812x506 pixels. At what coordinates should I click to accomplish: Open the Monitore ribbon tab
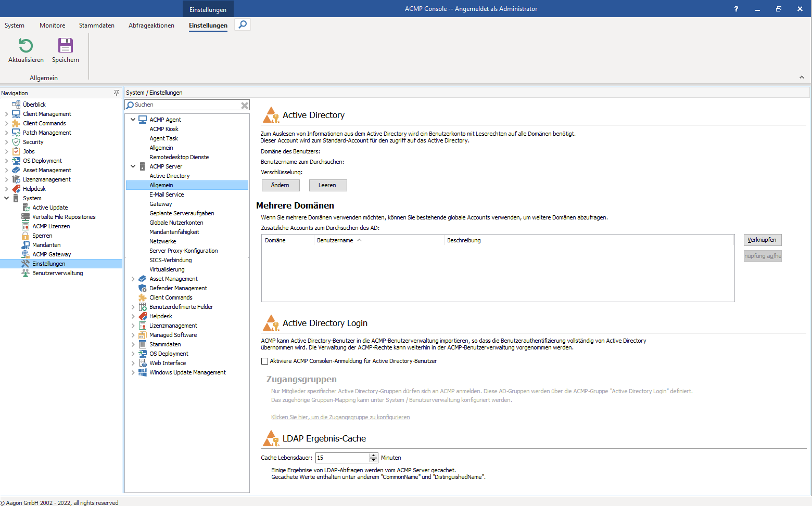53,25
